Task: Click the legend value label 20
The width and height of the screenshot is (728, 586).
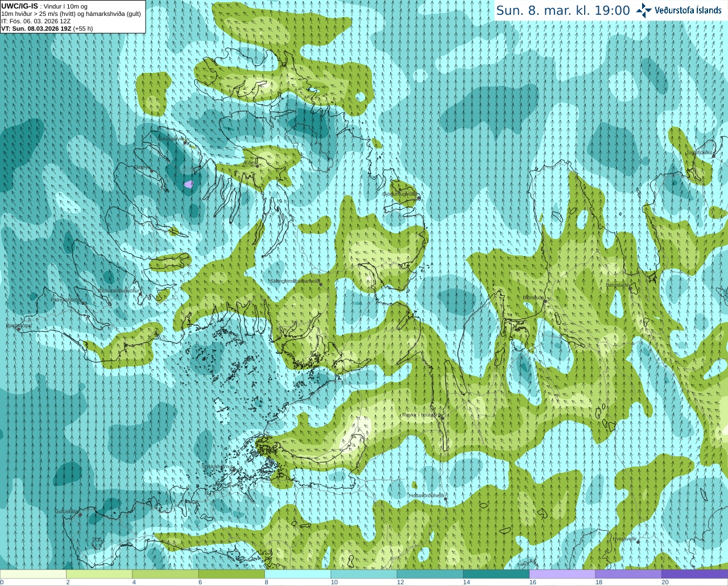Action: tap(665, 582)
